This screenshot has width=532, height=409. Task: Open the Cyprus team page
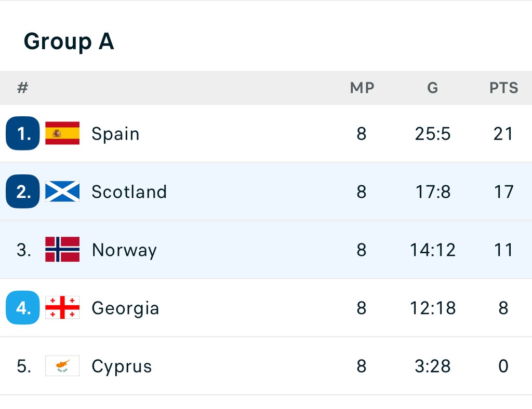122,366
